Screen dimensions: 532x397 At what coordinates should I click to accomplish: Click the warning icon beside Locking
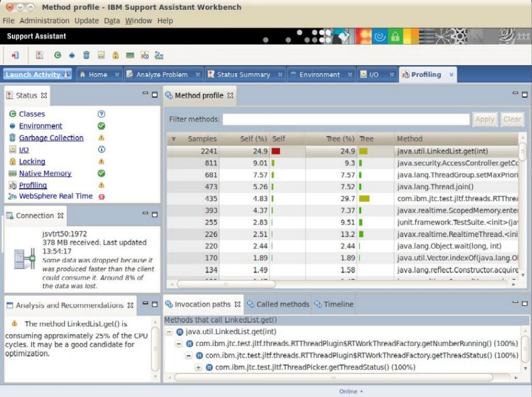point(101,162)
